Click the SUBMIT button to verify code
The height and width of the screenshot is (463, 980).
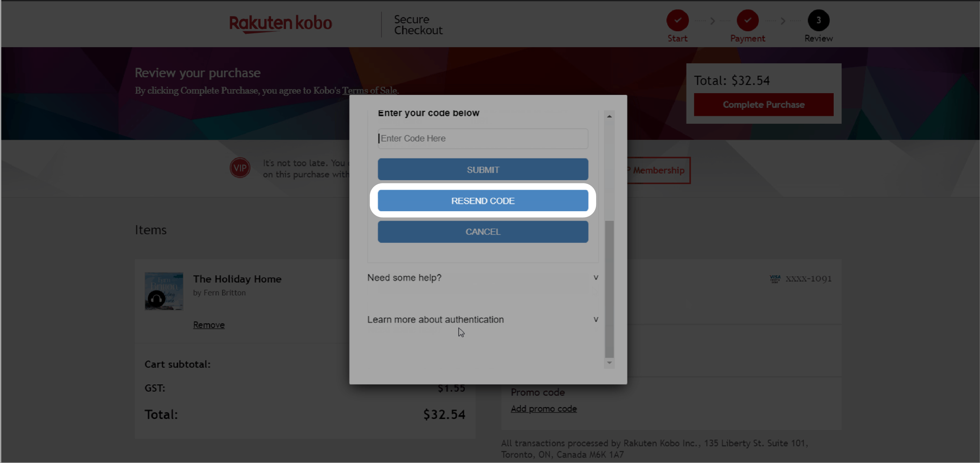483,169
